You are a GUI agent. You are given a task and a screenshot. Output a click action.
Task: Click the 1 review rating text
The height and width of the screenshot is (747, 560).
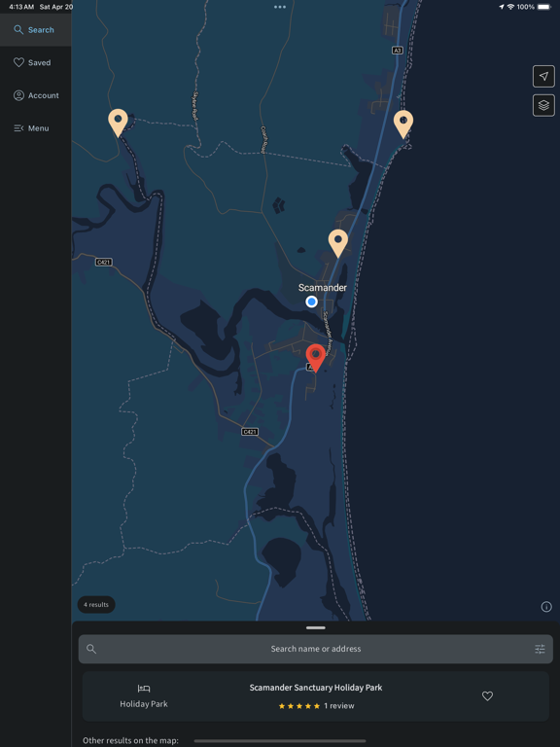tap(339, 706)
